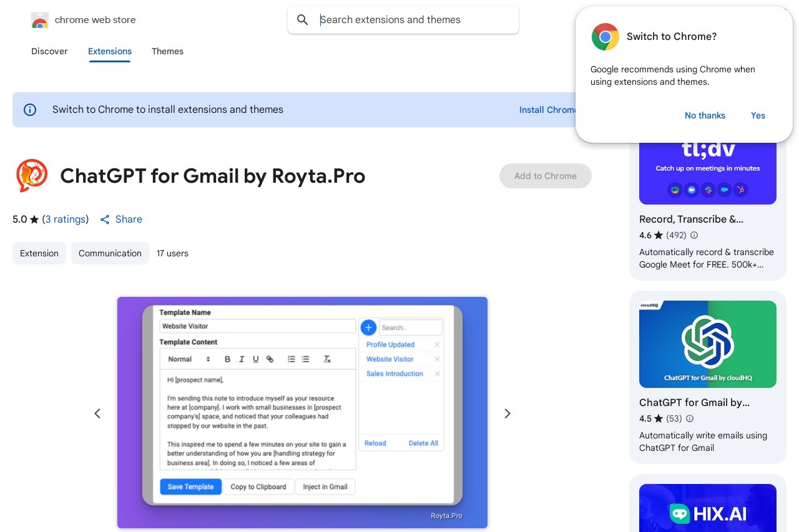Click 'Switch to Chrome to install extensions' banner text
The width and height of the screenshot is (799, 532).
(168, 110)
